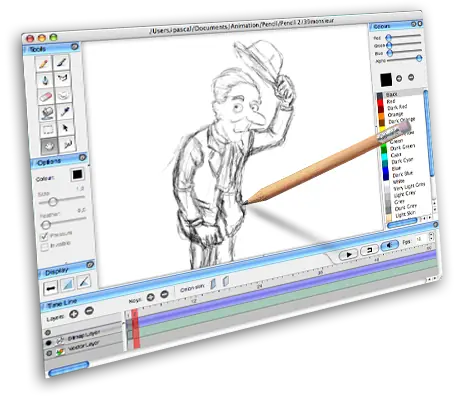Viewport: 468px width, 397px height.
Task: Select the Smudge tool below the Polyline tool
Action: coord(63,95)
